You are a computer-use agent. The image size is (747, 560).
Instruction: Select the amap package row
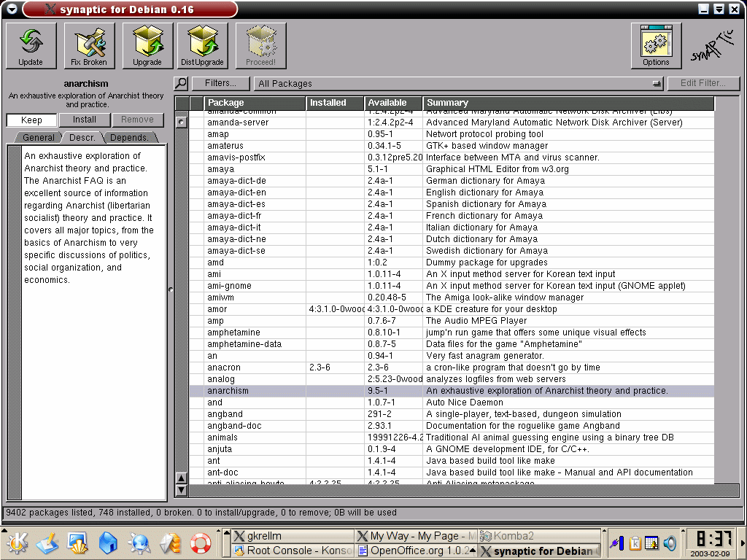[x=452, y=134]
